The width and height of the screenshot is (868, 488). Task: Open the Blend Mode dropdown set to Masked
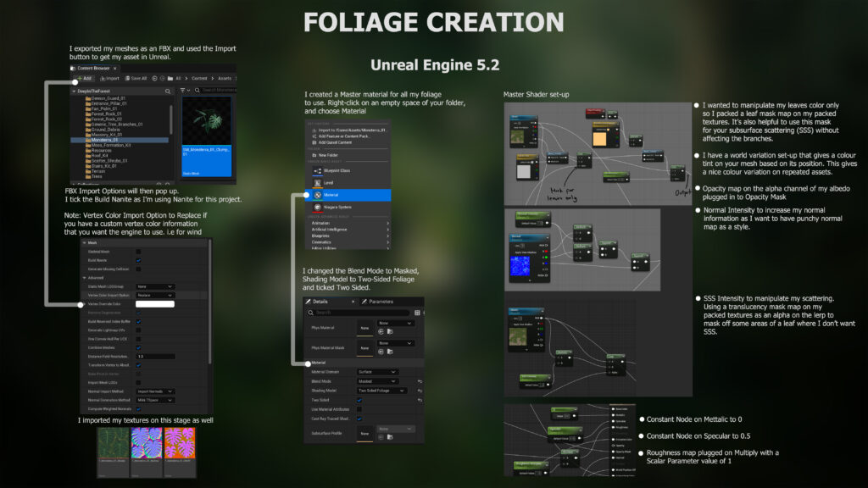coord(377,381)
